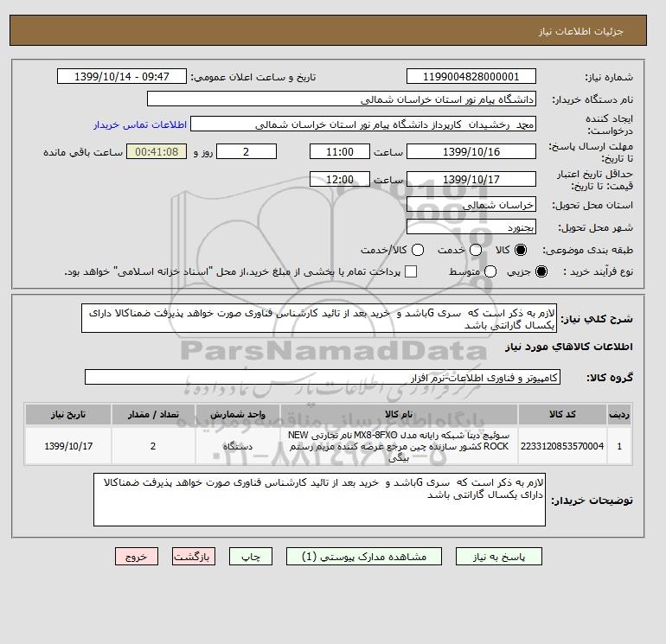Select the کالا radio button
The height and width of the screenshot is (644, 666).
[521, 250]
